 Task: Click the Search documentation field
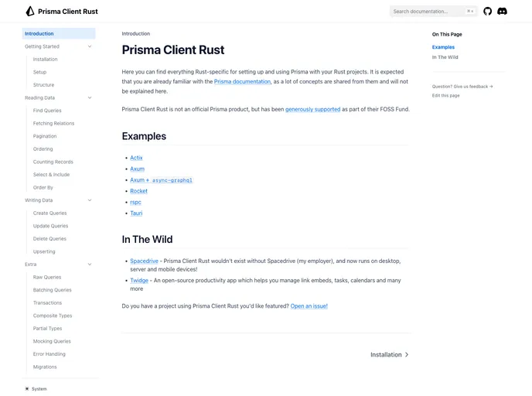click(x=428, y=12)
